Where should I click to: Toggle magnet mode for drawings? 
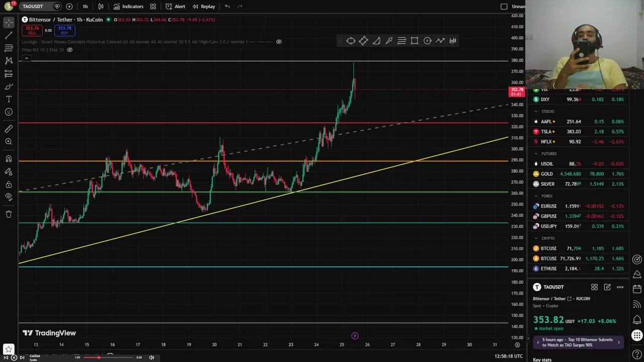point(9,159)
